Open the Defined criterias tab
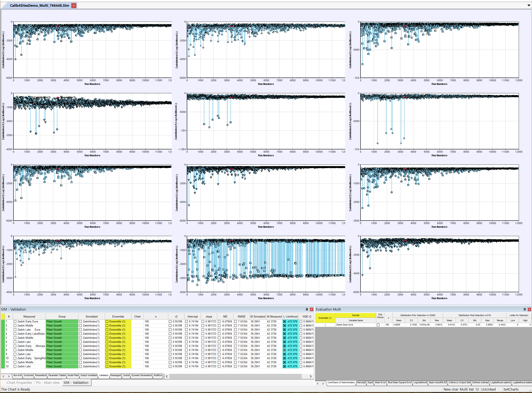Screen dimensions: 532x393 tap(480, 383)
